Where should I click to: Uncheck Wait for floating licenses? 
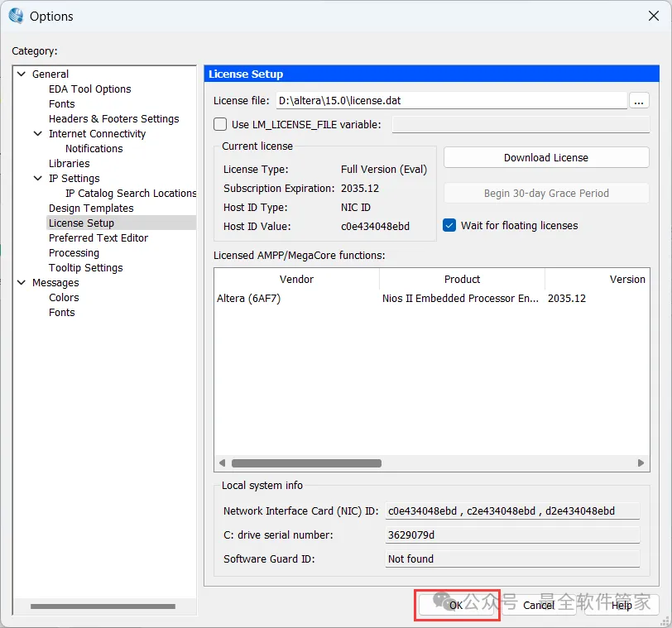pos(449,225)
